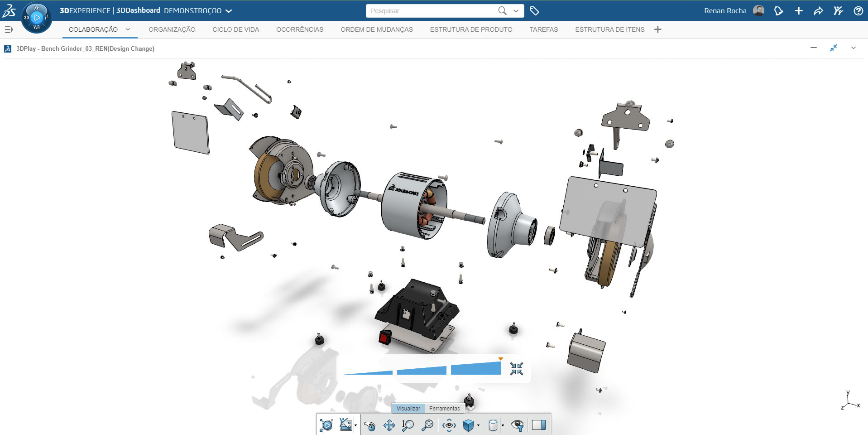868x439 pixels.
Task: Click the ambience image icon in toolbar
Action: coord(345,425)
